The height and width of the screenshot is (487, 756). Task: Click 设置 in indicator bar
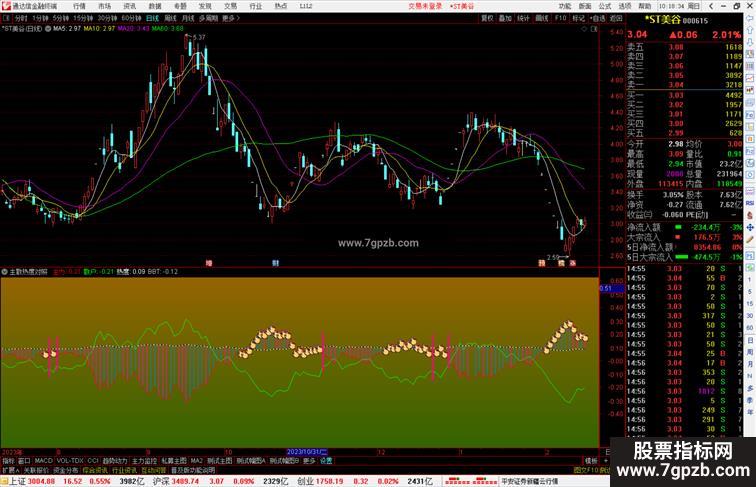coord(326,461)
